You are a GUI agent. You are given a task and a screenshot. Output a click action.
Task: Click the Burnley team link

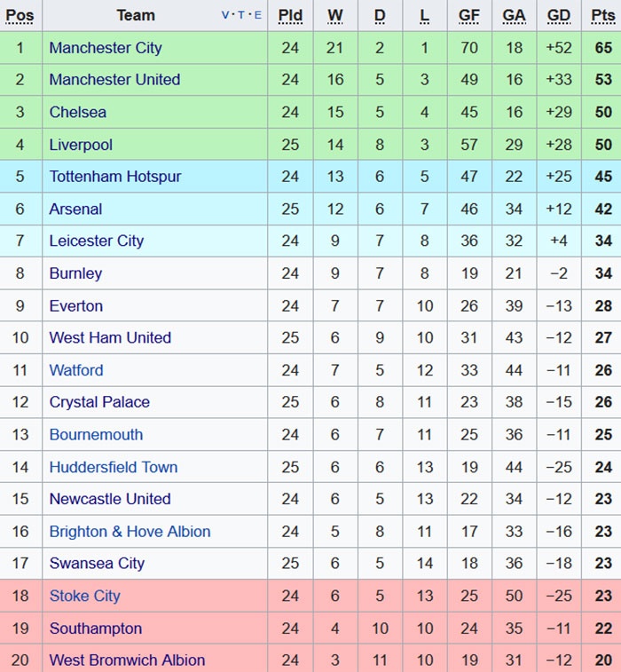point(75,273)
